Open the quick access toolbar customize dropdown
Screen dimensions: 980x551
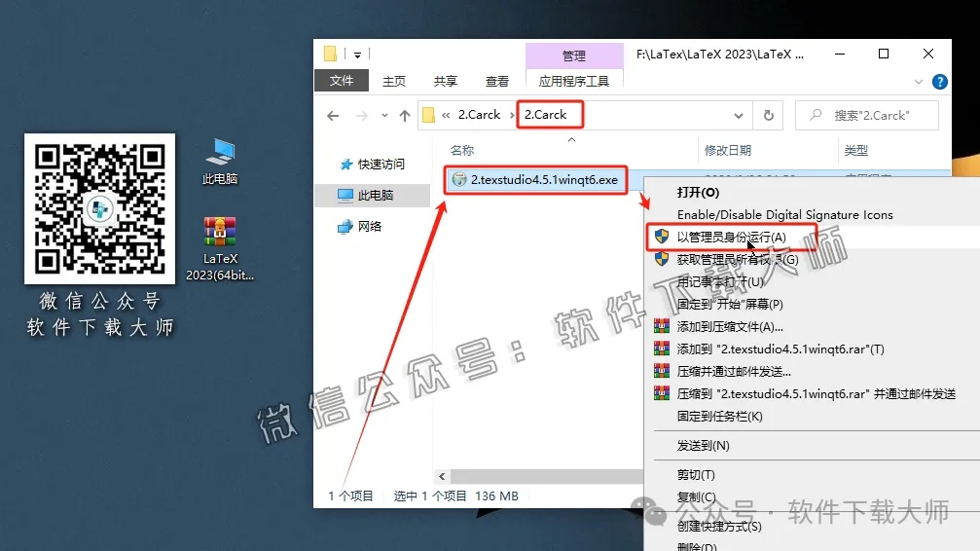357,55
